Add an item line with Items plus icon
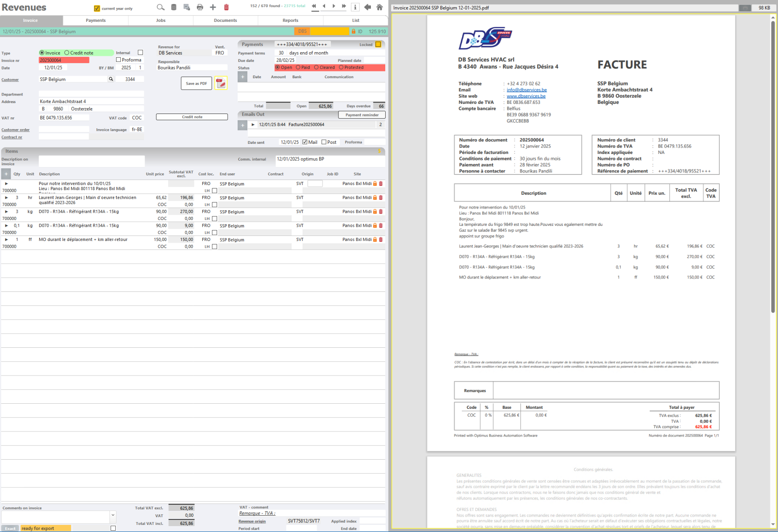Viewport: 778px width, 532px height. pos(6,174)
